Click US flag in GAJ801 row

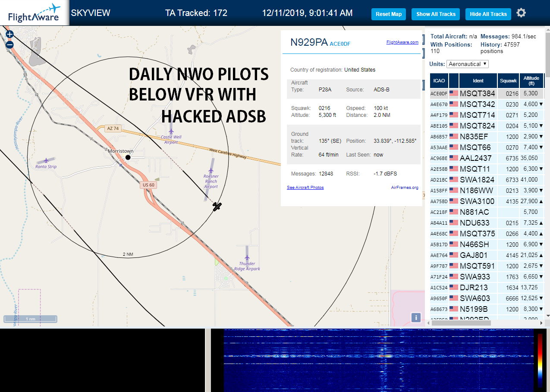click(454, 255)
